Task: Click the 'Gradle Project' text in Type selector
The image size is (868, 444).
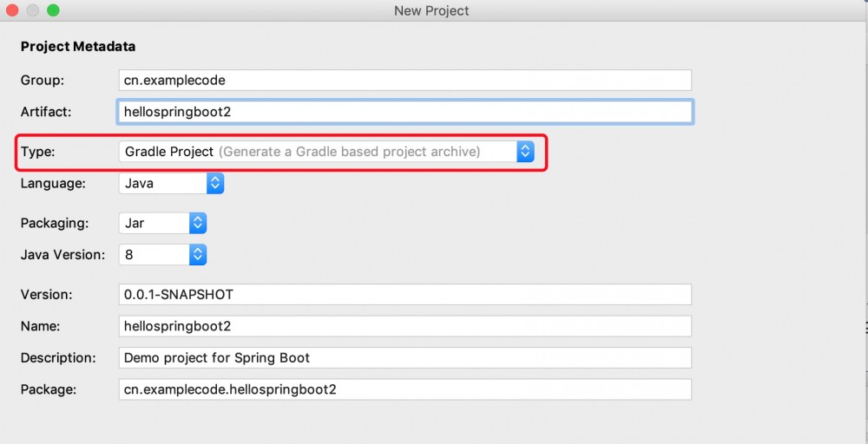Action: coord(169,152)
